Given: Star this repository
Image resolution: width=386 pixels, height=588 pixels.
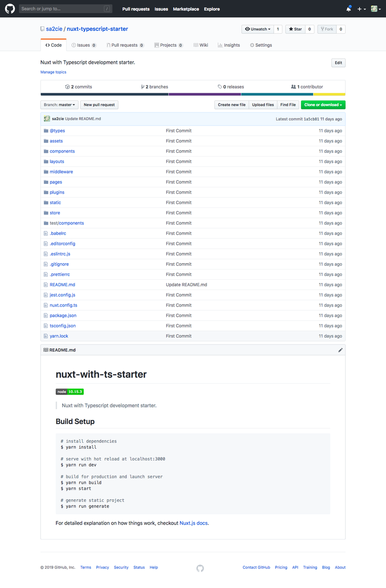Looking at the screenshot, I should 295,29.
